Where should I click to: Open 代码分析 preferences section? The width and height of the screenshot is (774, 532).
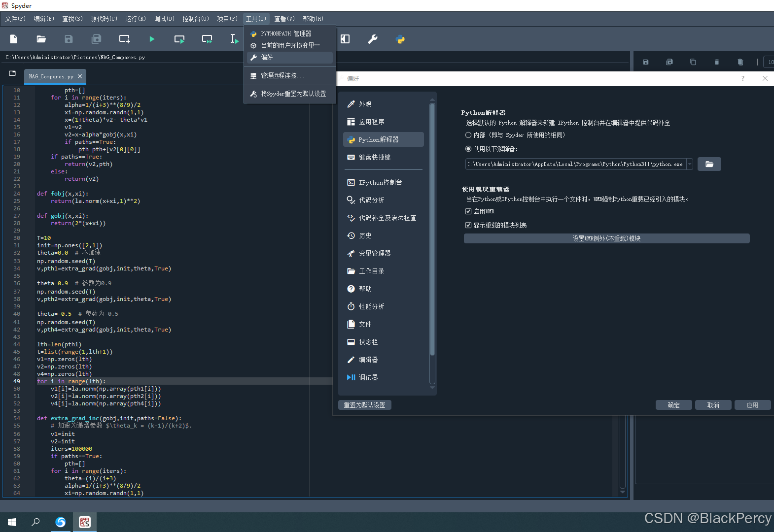tap(384, 200)
